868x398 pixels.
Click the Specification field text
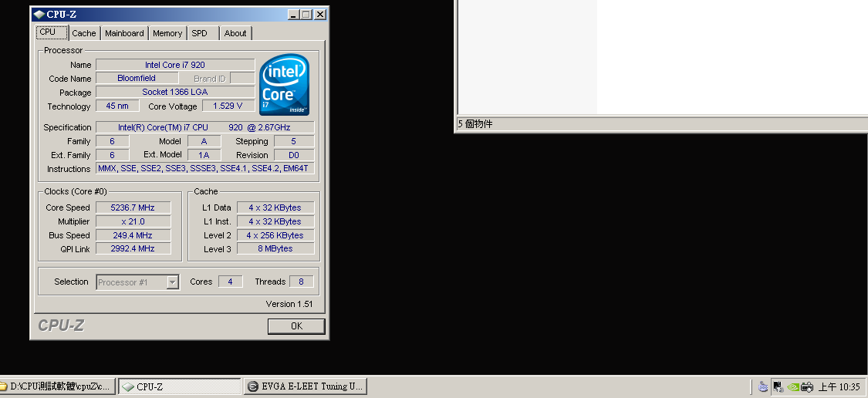(204, 127)
